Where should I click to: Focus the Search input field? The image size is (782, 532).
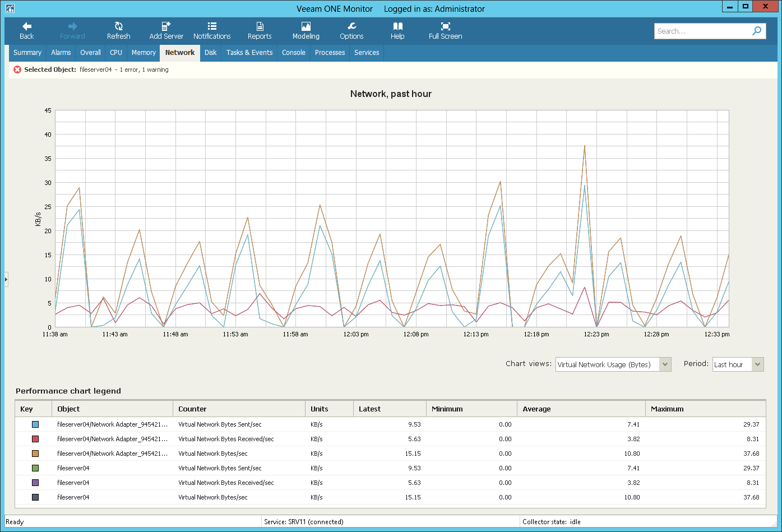point(703,31)
